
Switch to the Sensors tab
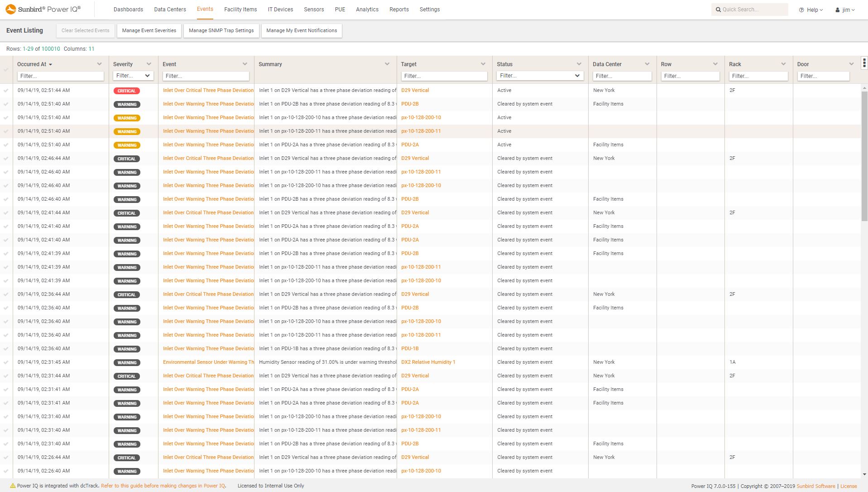[314, 9]
